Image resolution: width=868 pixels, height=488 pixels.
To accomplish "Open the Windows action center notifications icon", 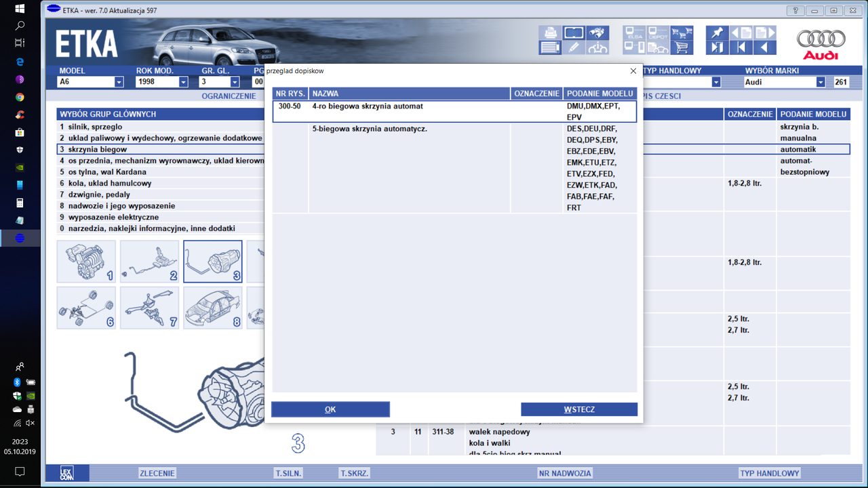I will (x=20, y=471).
